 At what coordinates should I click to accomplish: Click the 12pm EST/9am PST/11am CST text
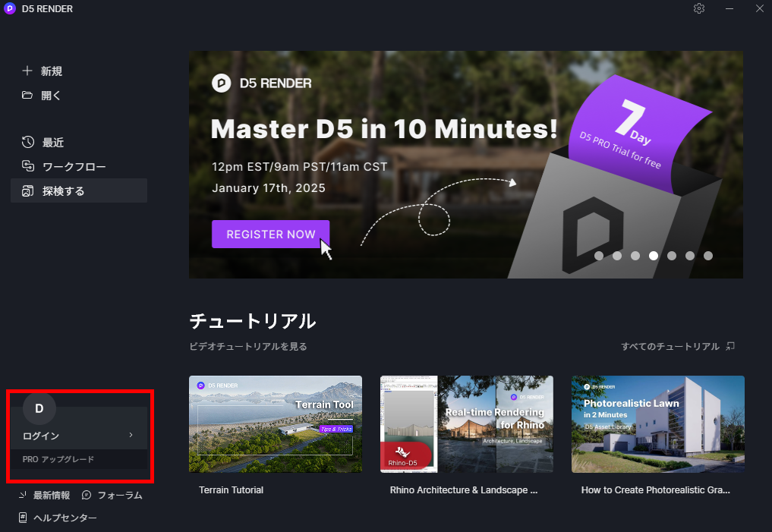pyautogui.click(x=299, y=167)
